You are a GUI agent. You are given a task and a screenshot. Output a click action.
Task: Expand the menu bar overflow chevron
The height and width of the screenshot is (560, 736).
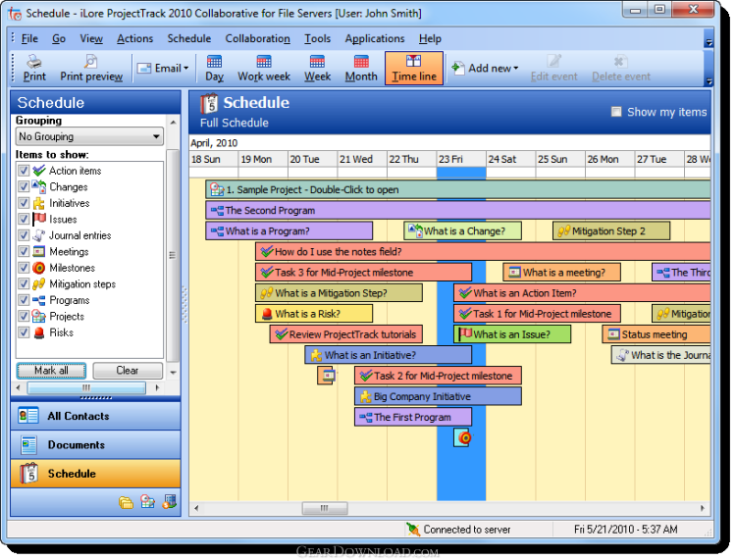click(709, 42)
